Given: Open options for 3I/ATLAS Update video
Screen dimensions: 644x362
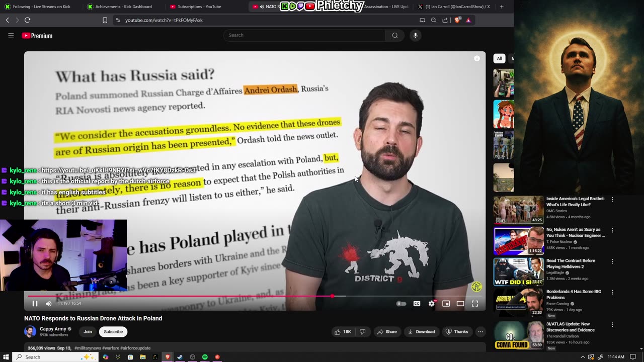Looking at the screenshot, I should point(612,325).
